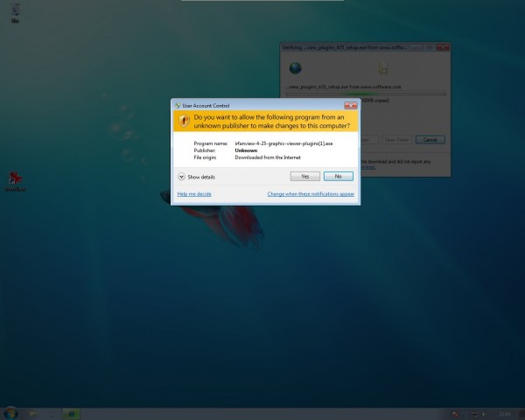Expand Show details chevron in UAC dialog

(x=181, y=177)
